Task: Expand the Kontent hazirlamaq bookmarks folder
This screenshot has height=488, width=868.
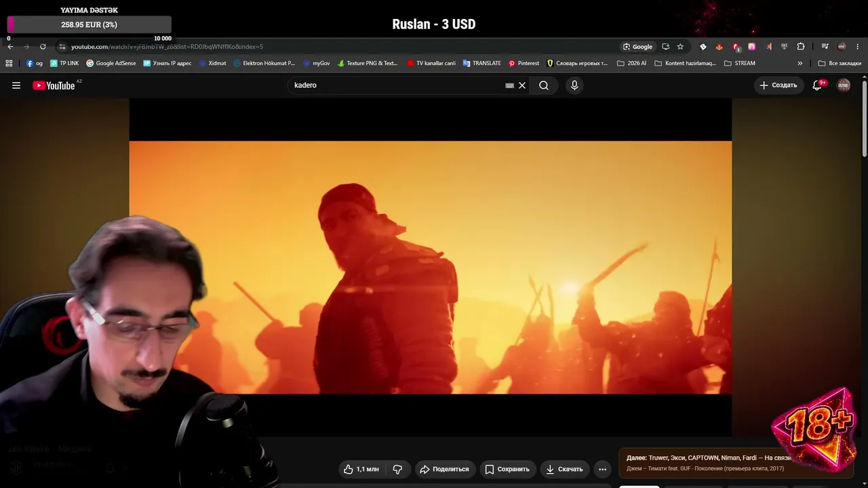Action: point(685,63)
